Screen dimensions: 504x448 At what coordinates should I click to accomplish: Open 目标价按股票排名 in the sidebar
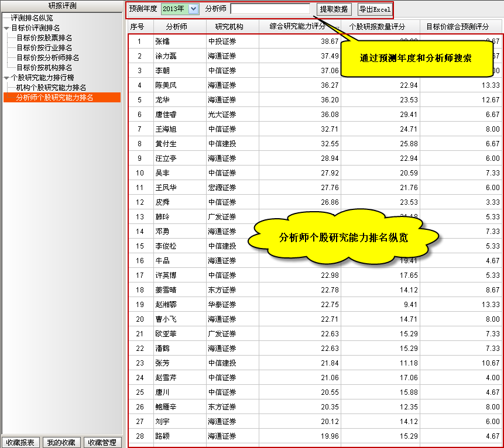pos(44,38)
